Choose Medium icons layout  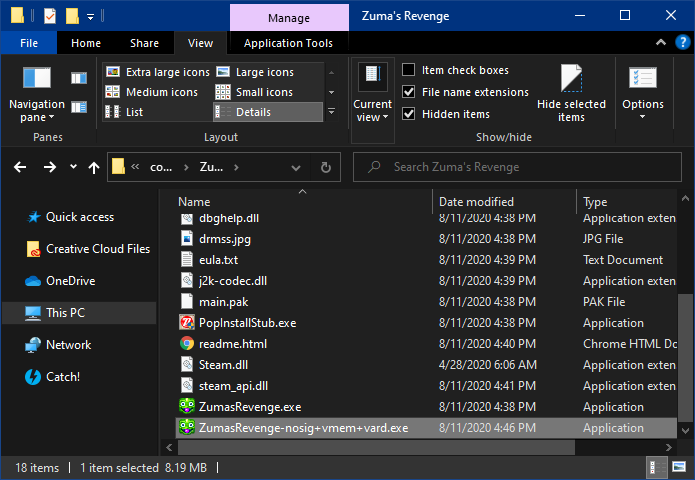[152, 92]
